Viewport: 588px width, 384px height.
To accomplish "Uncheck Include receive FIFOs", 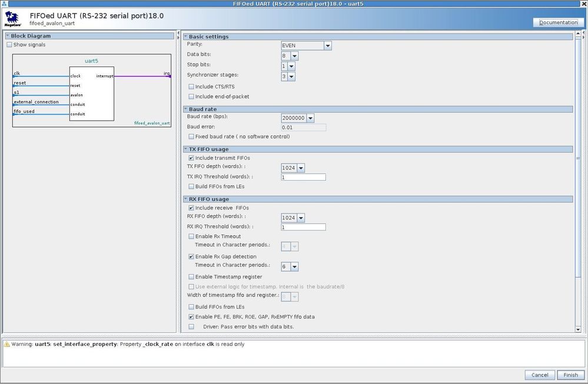I will click(191, 208).
